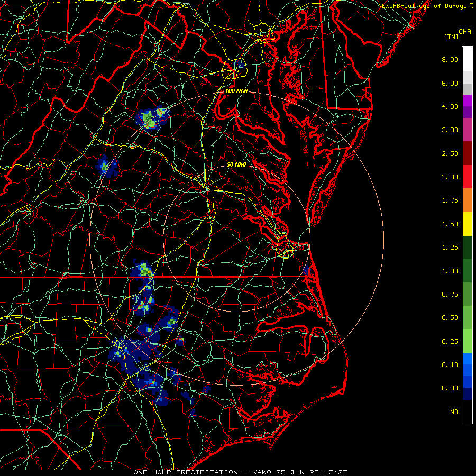Select the 1.50 legend value
The image size is (476, 476).
pyautogui.click(x=450, y=224)
